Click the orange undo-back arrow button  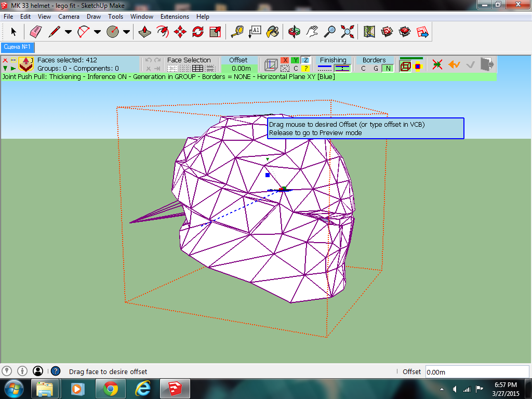[x=454, y=64]
